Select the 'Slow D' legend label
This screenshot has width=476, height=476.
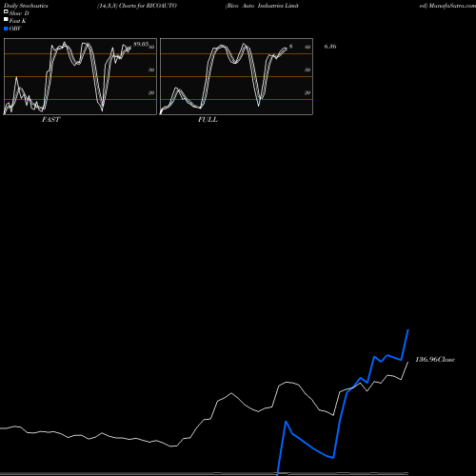[19, 13]
